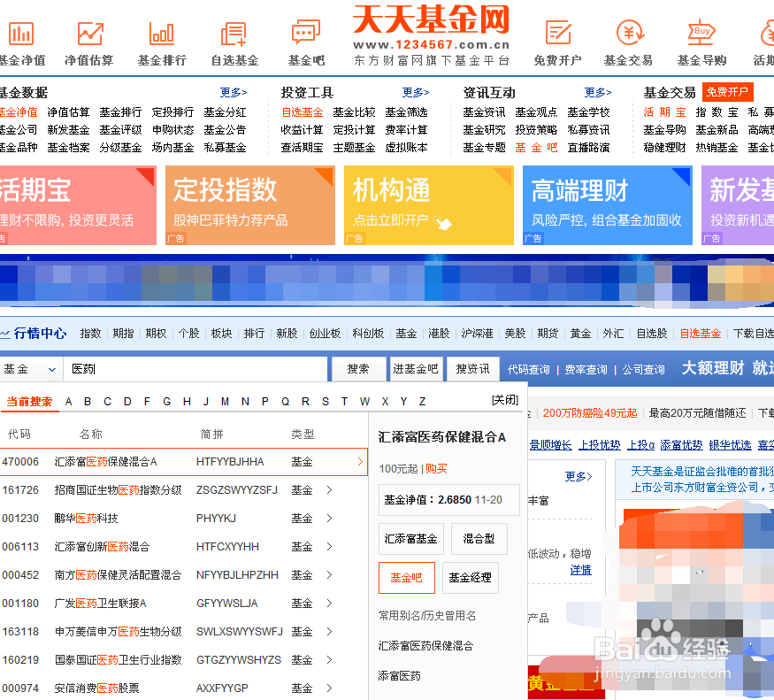Screen dimensions: 774x700
Task: Expand the 160219 国泰国证医药 row arrow
Action: 329,660
